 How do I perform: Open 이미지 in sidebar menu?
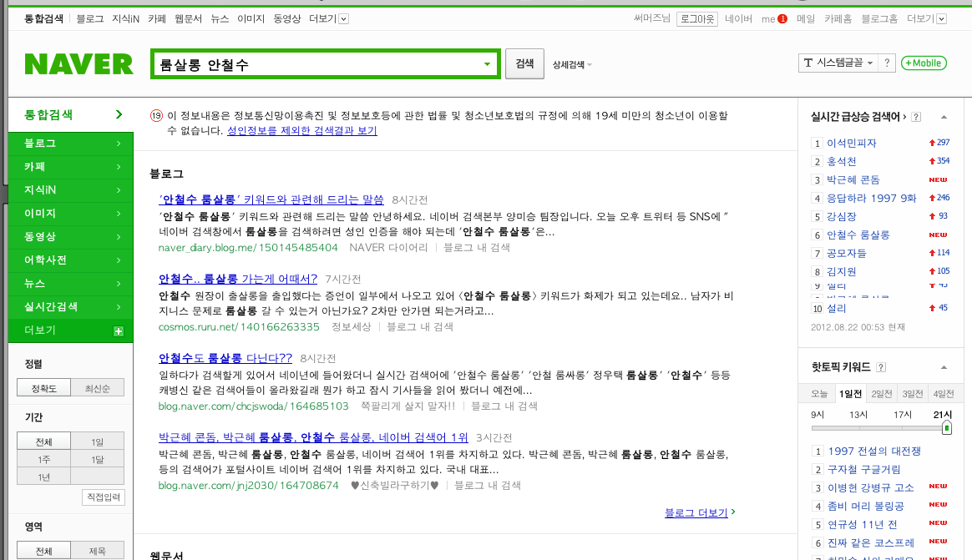click(x=71, y=213)
